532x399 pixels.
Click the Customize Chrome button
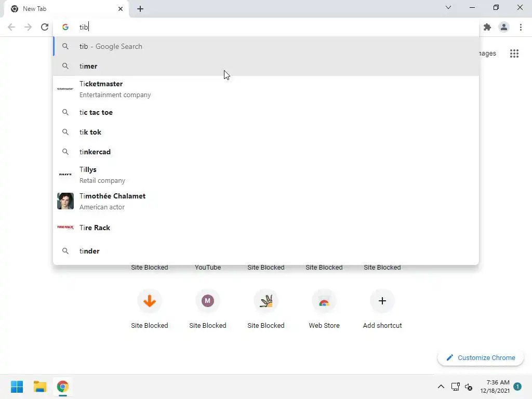[481, 357]
